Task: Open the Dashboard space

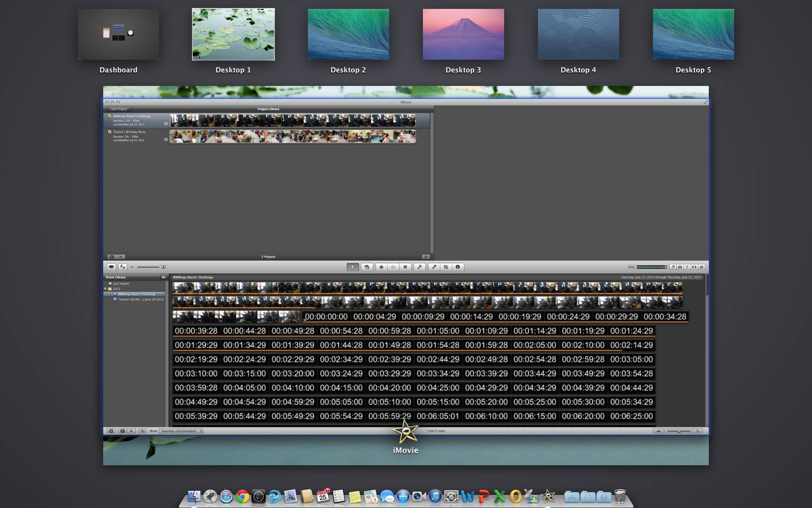Action: 118,34
